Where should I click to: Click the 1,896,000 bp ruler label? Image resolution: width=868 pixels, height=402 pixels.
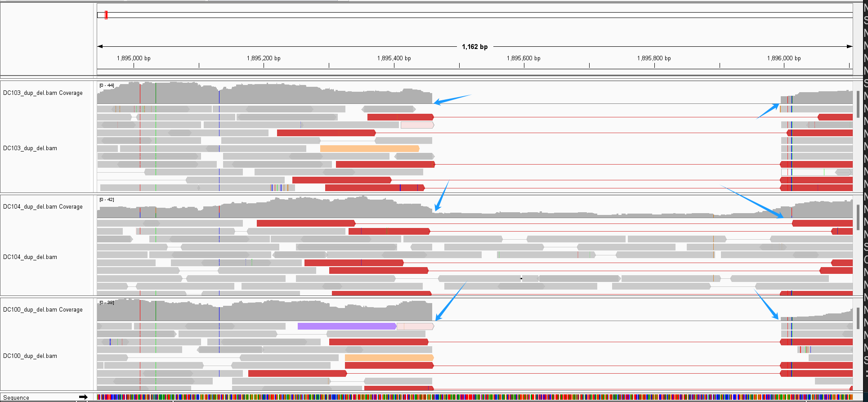(784, 58)
